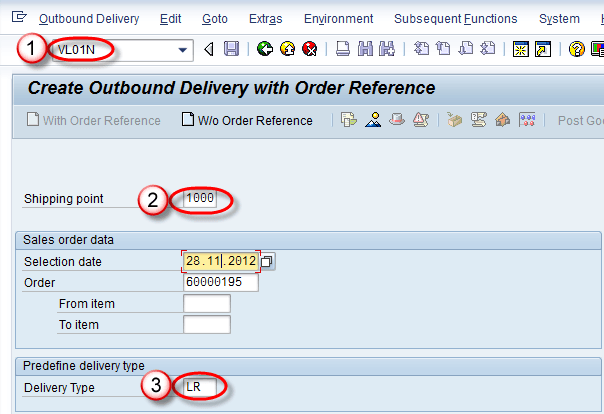
Task: Open the Selection date value help button
Action: pyautogui.click(x=267, y=261)
